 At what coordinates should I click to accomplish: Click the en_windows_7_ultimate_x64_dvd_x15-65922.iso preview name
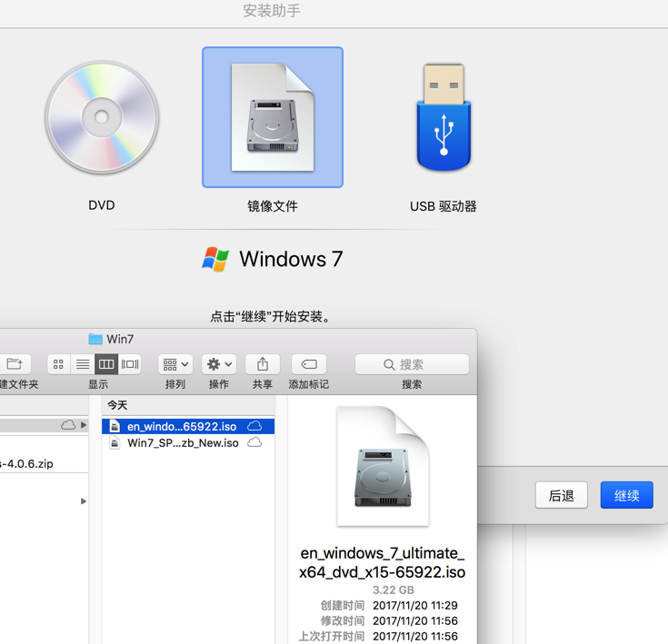(382, 562)
